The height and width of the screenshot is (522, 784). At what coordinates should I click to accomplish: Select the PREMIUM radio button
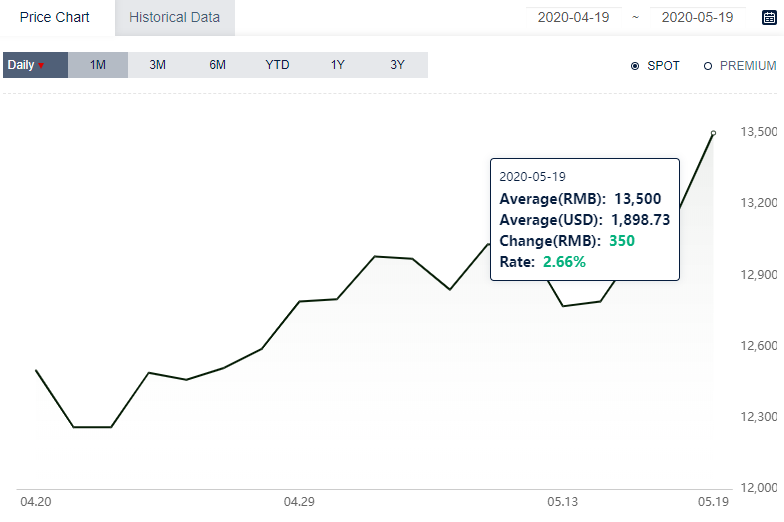708,66
